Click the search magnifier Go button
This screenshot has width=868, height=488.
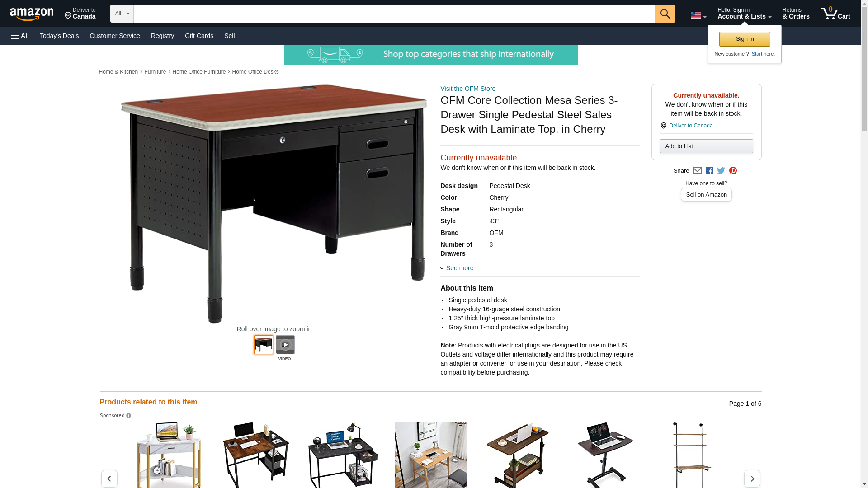point(665,14)
